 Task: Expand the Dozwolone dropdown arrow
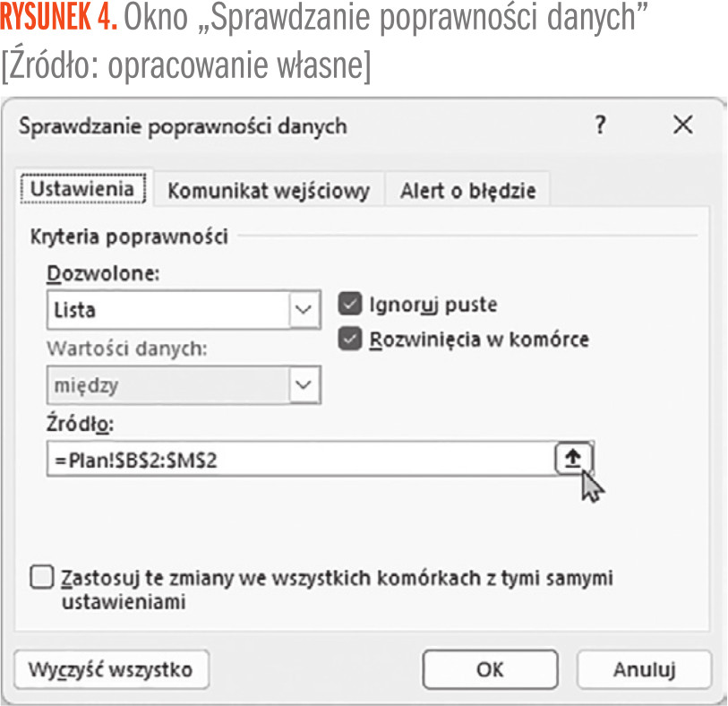304,310
